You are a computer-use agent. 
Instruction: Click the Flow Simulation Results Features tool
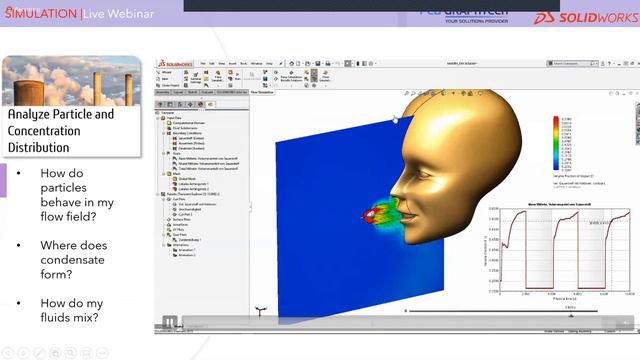(x=291, y=78)
